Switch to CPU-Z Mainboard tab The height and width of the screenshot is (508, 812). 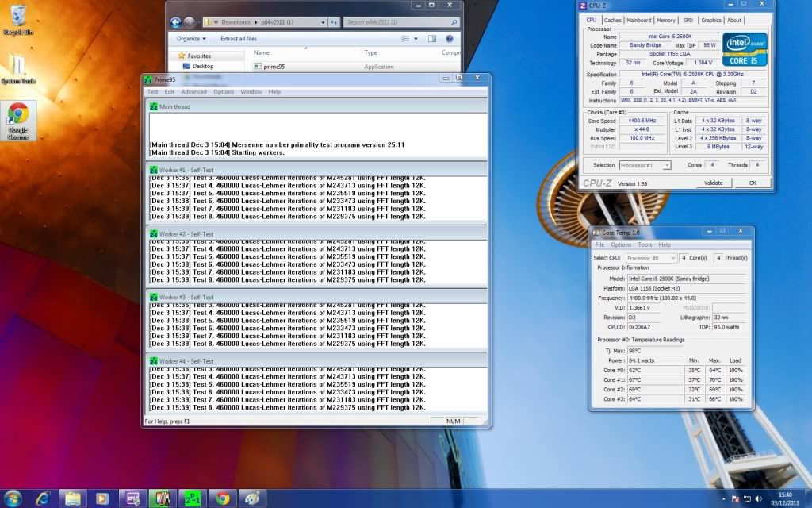pyautogui.click(x=639, y=20)
